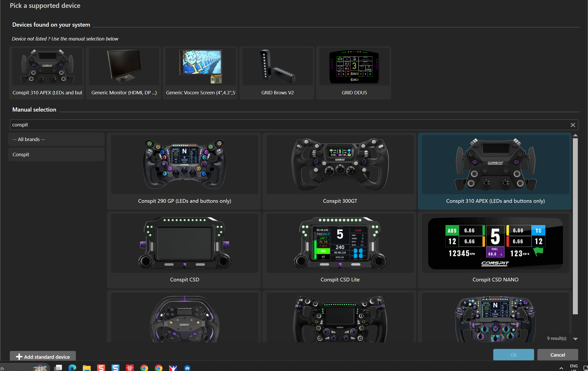This screenshot has width=588, height=371.
Task: Open second Chrome icon in taskbar
Action: (158, 368)
